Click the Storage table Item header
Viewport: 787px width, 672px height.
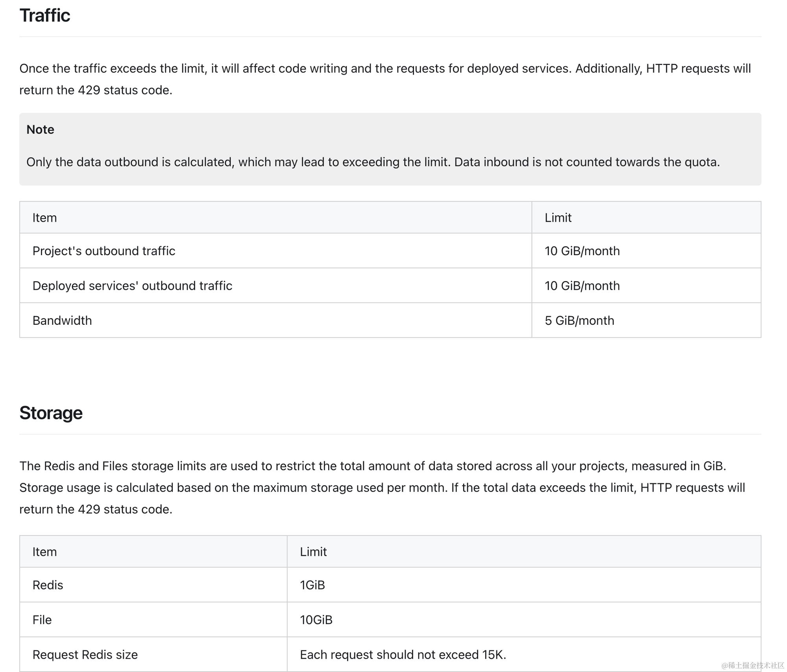click(x=44, y=552)
